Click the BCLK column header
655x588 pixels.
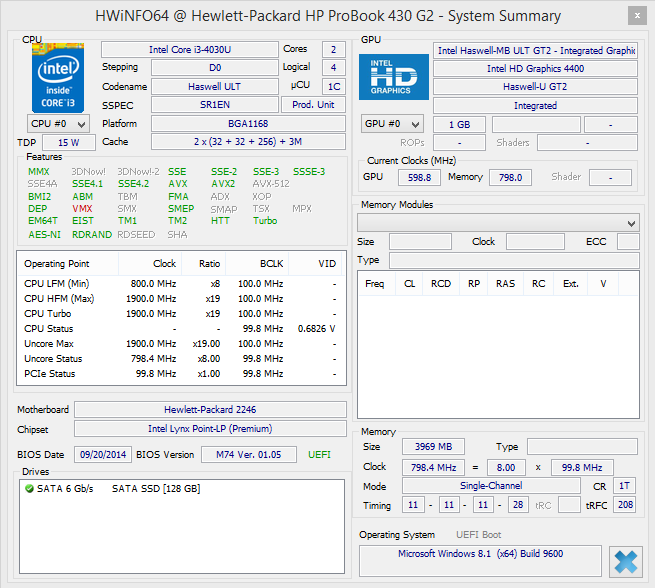click(x=257, y=264)
